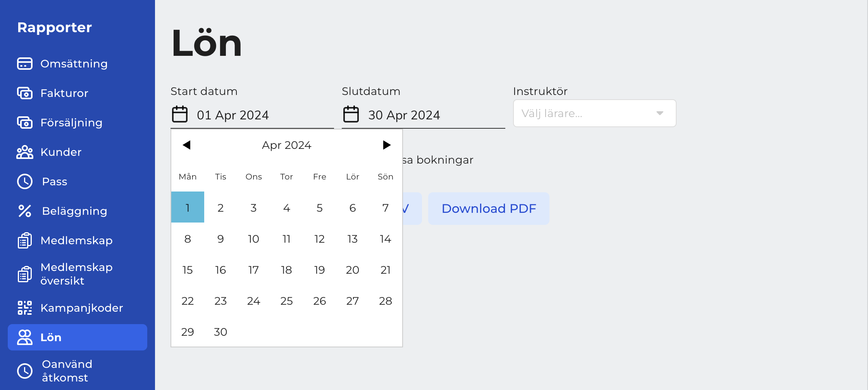Open the Pass clock icon
The height and width of the screenshot is (390, 868).
click(25, 181)
